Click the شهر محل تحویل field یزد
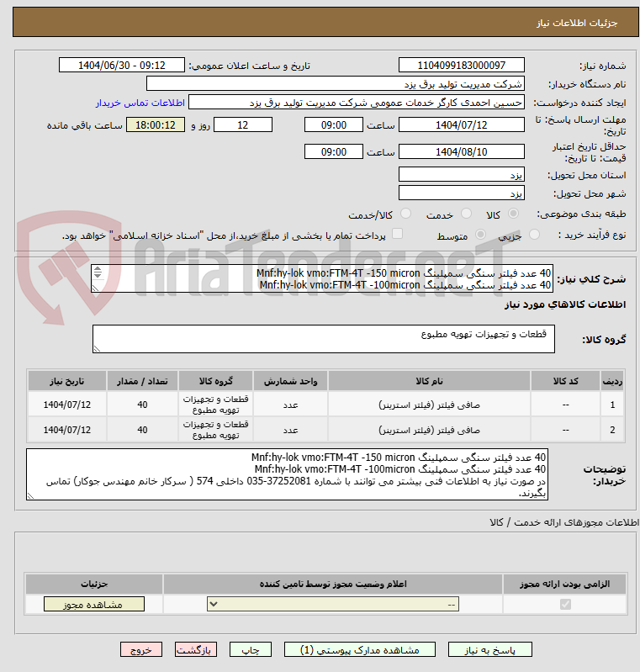This screenshot has height=672, width=640. pyautogui.click(x=461, y=193)
